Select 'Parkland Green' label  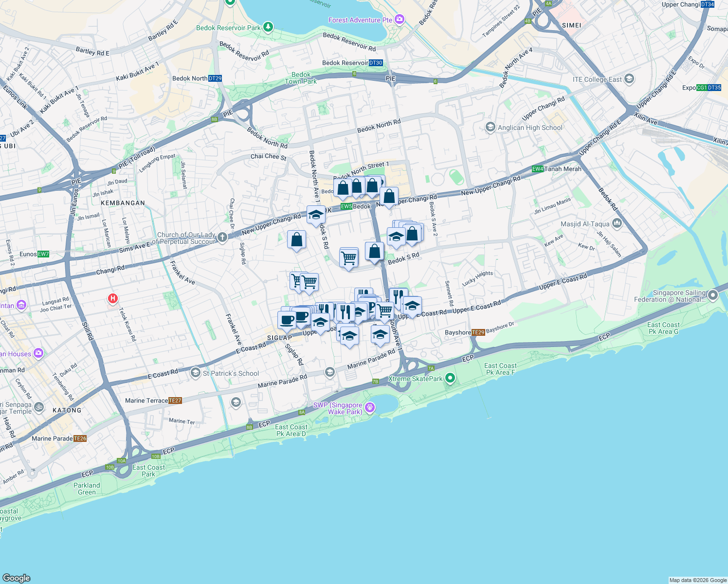[87, 489]
